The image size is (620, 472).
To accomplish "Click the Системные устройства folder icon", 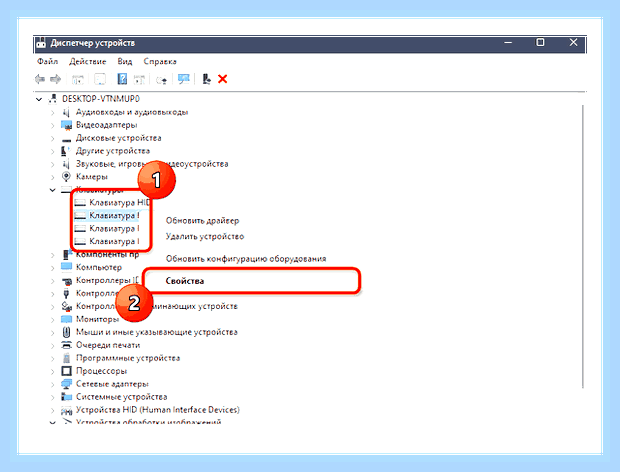I will coord(66,396).
